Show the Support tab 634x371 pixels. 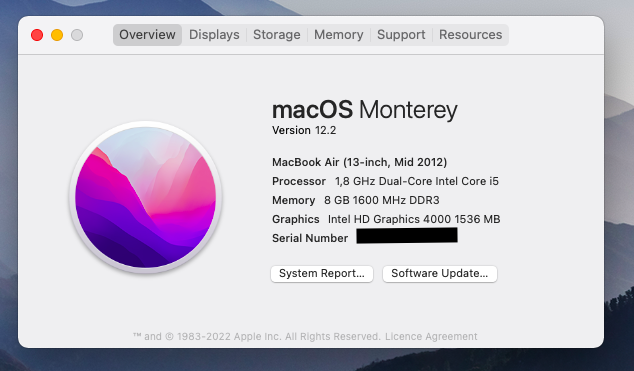[401, 35]
